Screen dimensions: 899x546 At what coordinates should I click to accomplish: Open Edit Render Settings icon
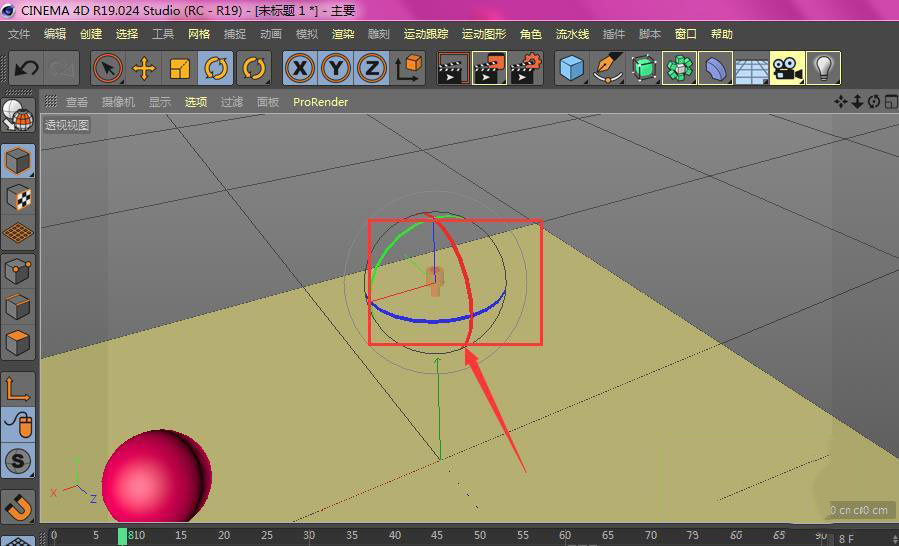(x=526, y=69)
